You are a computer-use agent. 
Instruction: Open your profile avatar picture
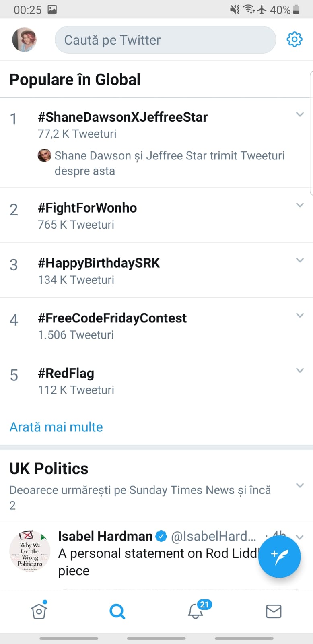click(x=24, y=39)
